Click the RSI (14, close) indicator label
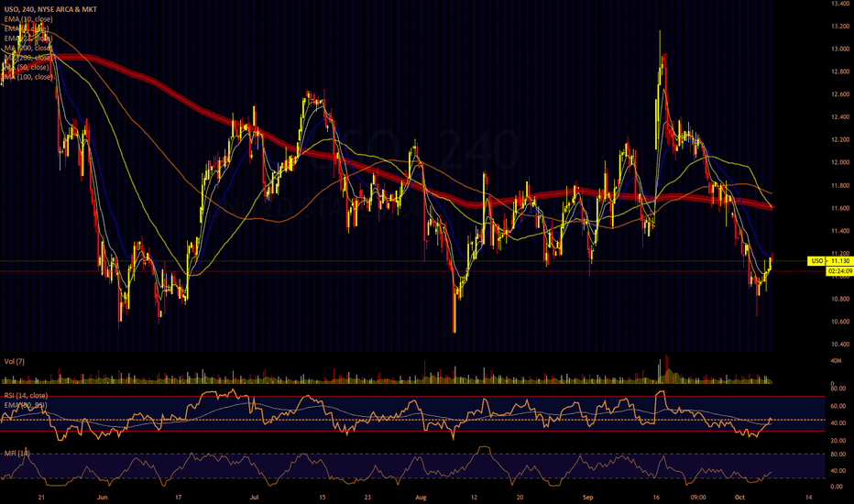This screenshot has height=504, width=854. 26,395
